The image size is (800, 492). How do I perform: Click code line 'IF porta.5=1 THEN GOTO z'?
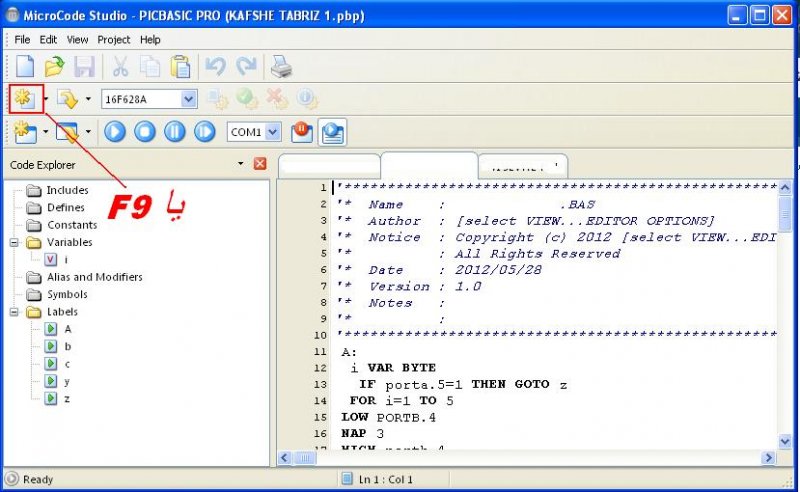463,384
